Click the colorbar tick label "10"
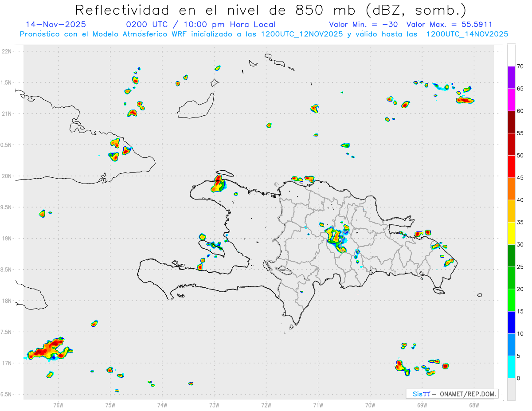Image resolution: width=532 pixels, height=411 pixels. pos(520,333)
